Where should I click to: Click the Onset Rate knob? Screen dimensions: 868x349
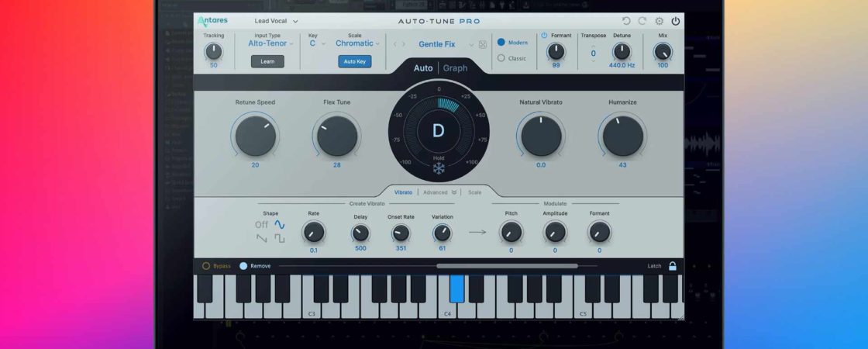(401, 233)
